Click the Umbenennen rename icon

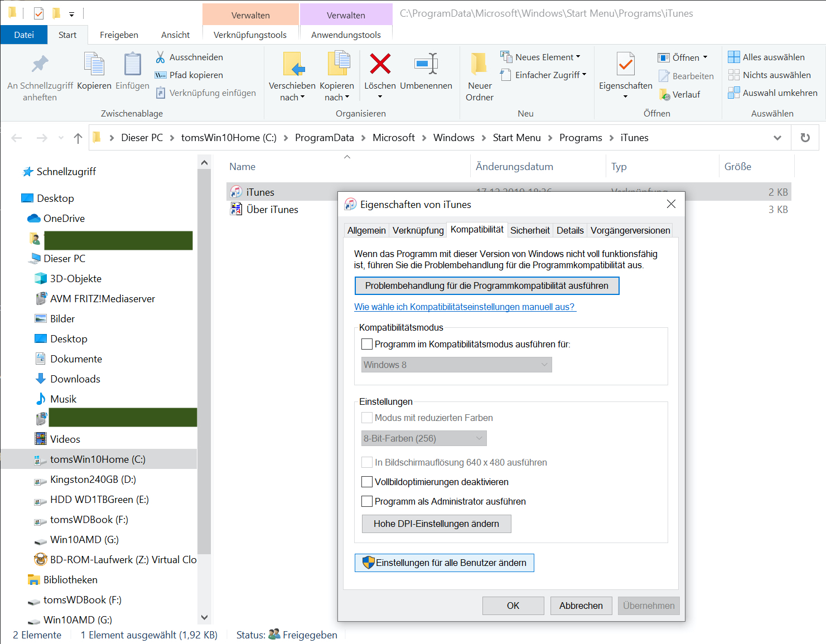tap(426, 64)
